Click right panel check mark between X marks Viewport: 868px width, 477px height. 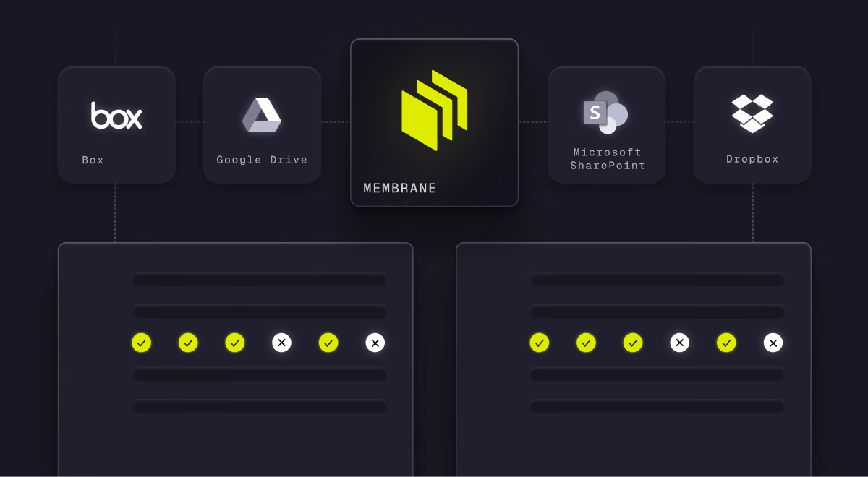(x=726, y=343)
